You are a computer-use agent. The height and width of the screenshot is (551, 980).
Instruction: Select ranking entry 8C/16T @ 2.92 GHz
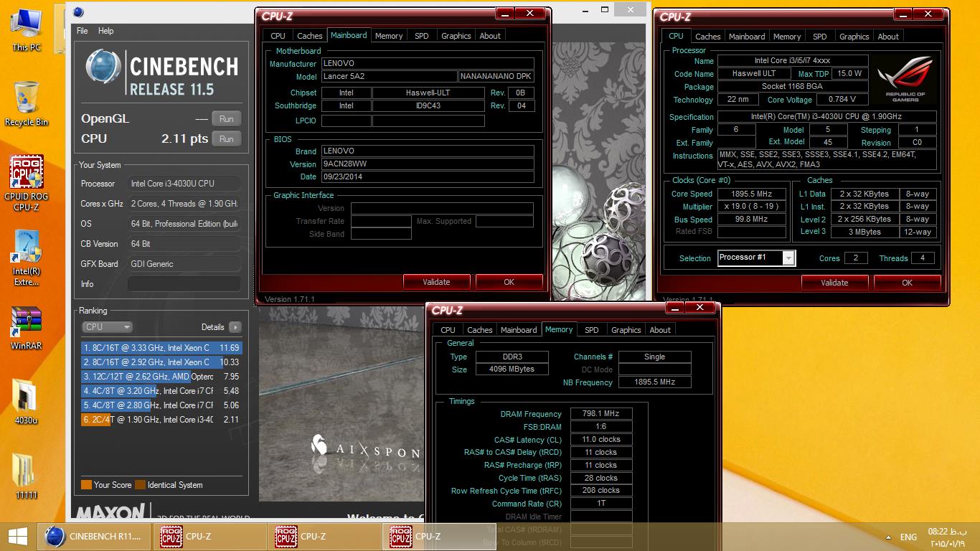161,362
